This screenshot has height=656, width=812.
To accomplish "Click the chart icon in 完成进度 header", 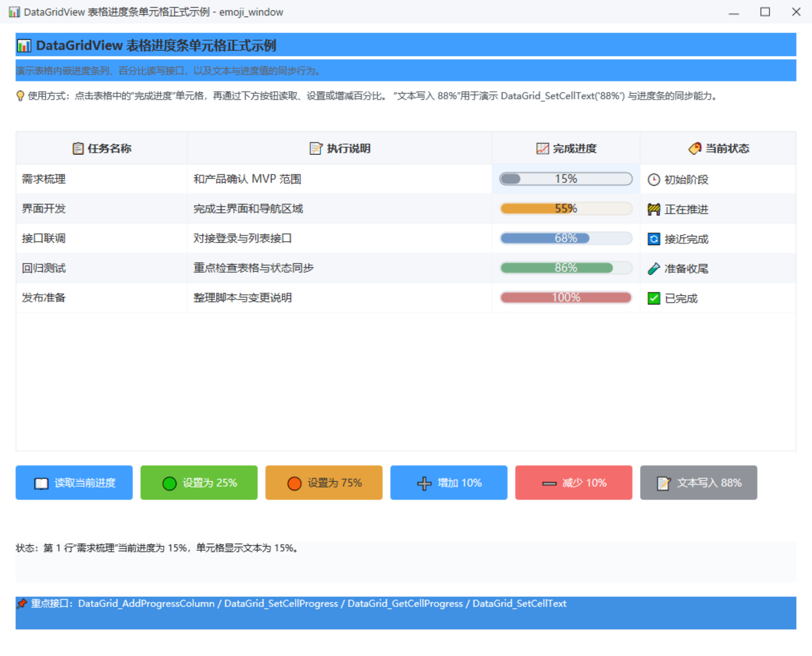I will click(x=542, y=148).
